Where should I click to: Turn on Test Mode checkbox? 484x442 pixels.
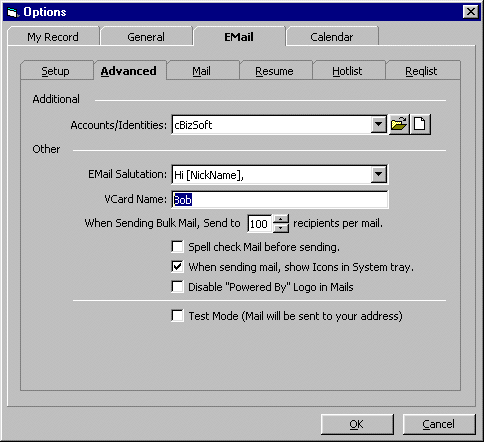(177, 316)
